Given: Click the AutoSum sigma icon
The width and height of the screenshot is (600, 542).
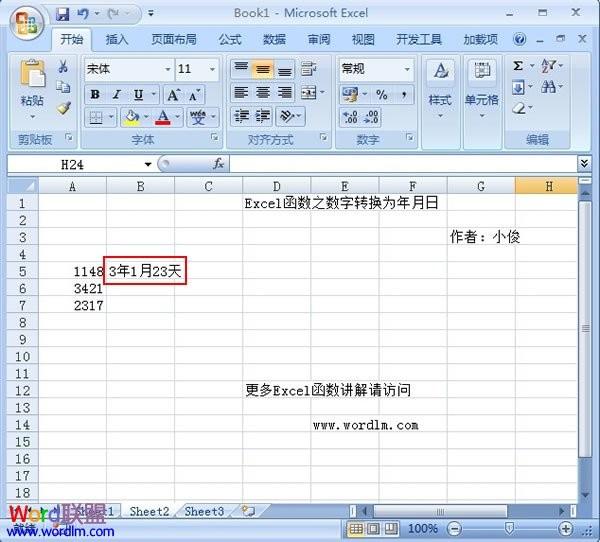Looking at the screenshot, I should coord(518,66).
